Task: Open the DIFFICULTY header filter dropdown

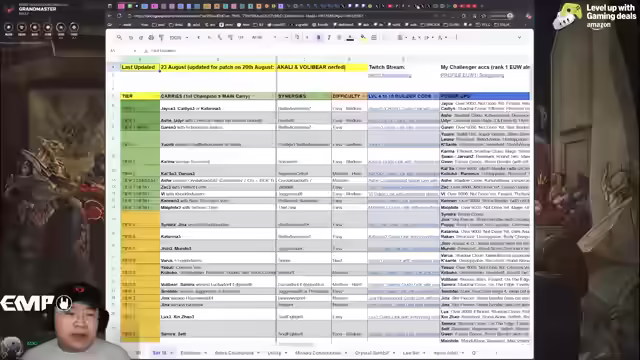Action: [x=364, y=96]
